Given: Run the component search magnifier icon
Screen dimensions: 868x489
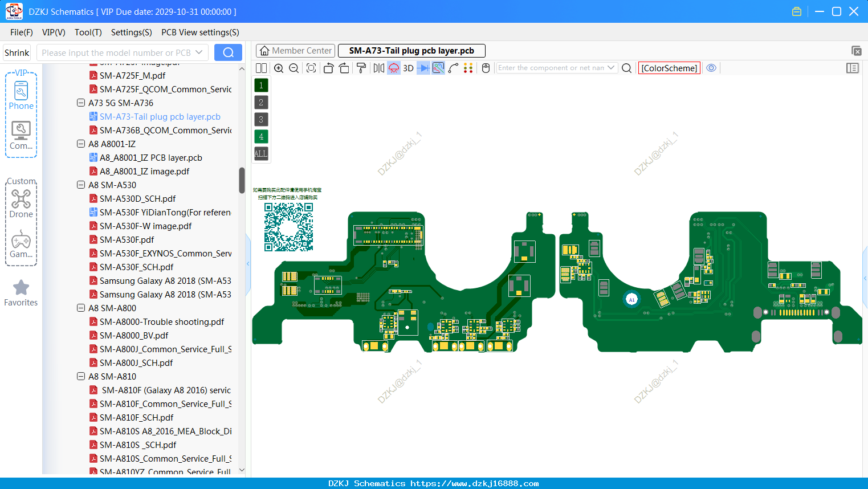Looking at the screenshot, I should [626, 68].
